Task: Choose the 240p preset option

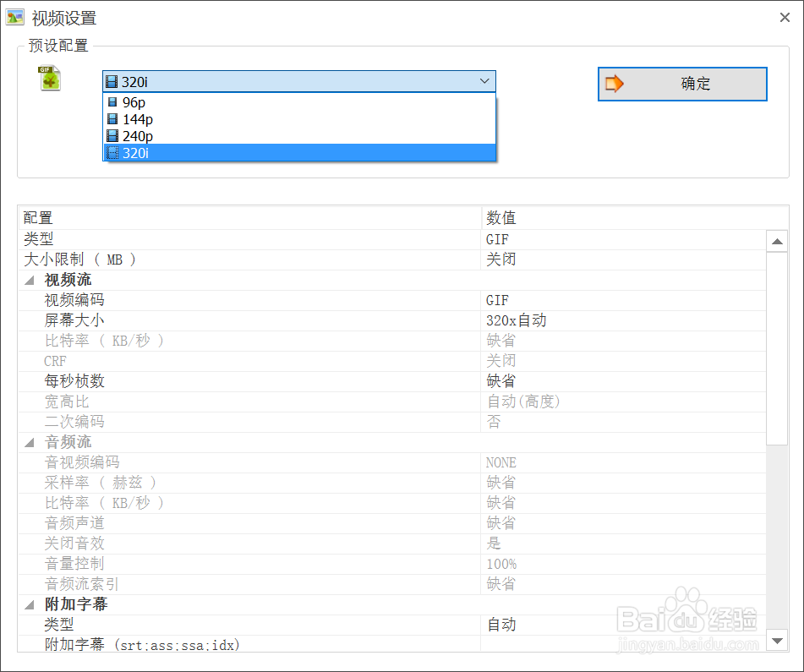Action: click(299, 136)
